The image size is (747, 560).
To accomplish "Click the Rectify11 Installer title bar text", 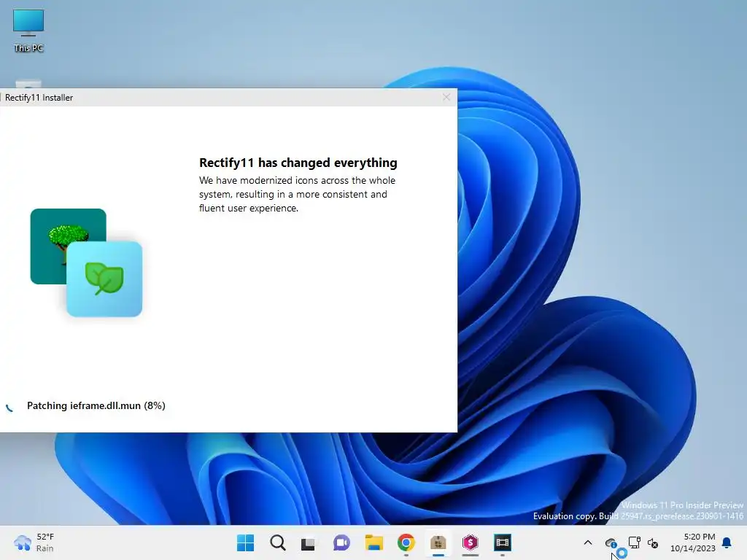I will [39, 98].
